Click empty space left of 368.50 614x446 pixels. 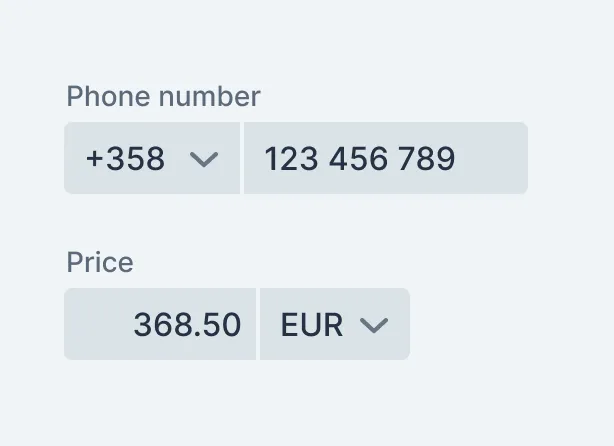[x=98, y=325]
